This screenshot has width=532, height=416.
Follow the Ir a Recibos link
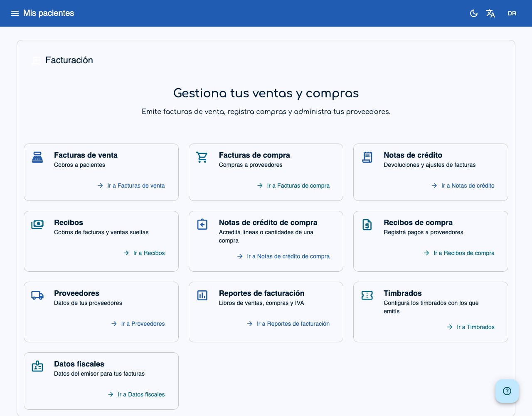(x=144, y=253)
